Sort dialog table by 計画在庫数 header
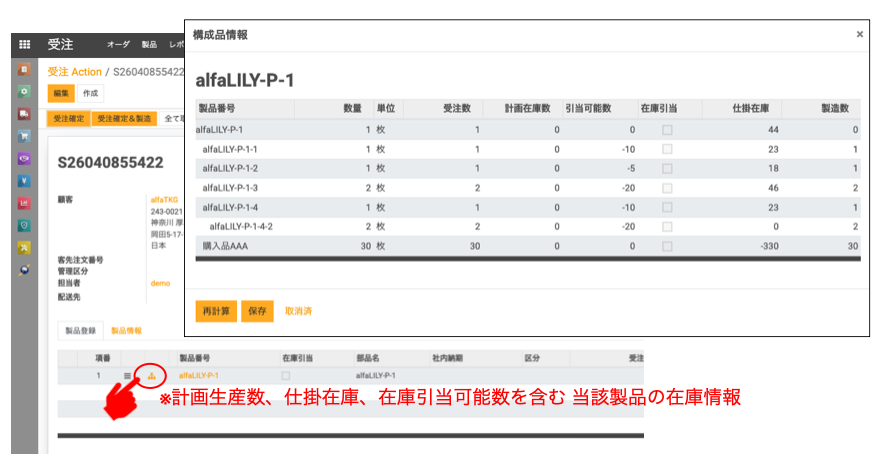 tap(527, 108)
